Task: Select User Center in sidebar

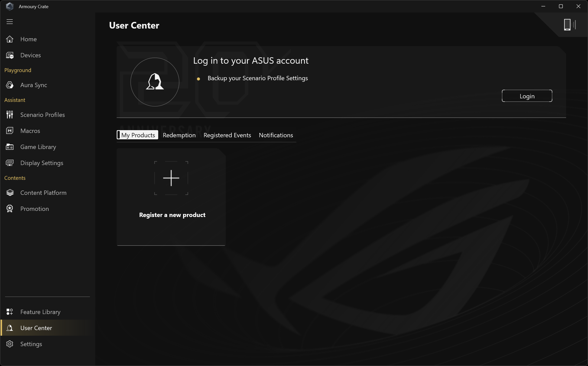Action: tap(48, 328)
